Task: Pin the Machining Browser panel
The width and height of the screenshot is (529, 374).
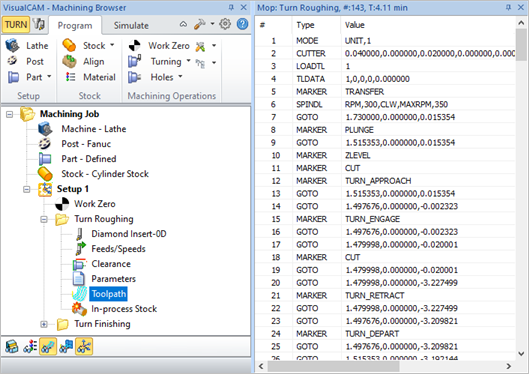Action: (231, 7)
